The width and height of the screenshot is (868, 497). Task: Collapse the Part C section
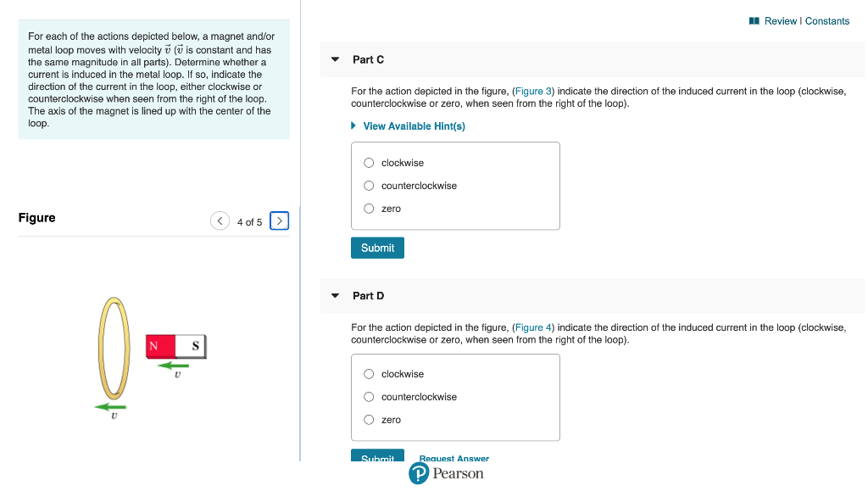tap(335, 59)
